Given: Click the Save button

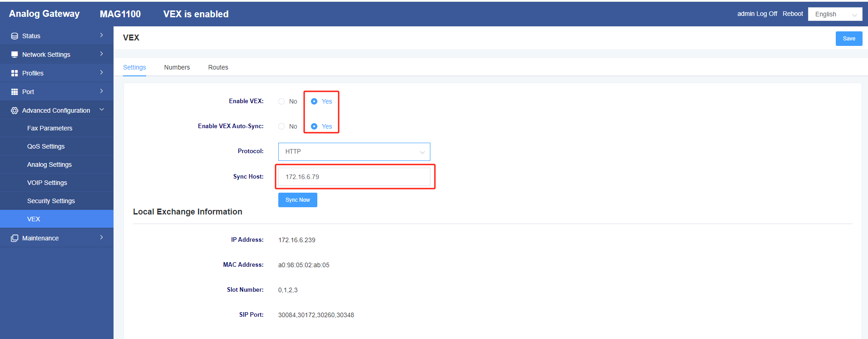Looking at the screenshot, I should click(849, 39).
